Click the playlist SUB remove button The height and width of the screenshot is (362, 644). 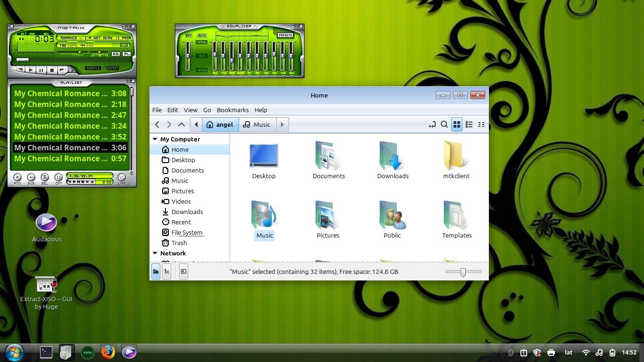click(31, 178)
